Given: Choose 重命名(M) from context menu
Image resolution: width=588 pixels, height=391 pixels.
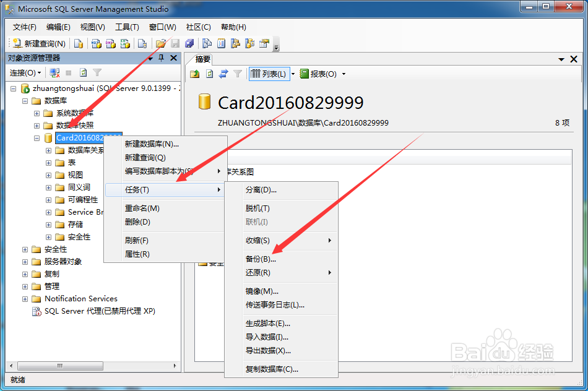Looking at the screenshot, I should click(165, 208).
